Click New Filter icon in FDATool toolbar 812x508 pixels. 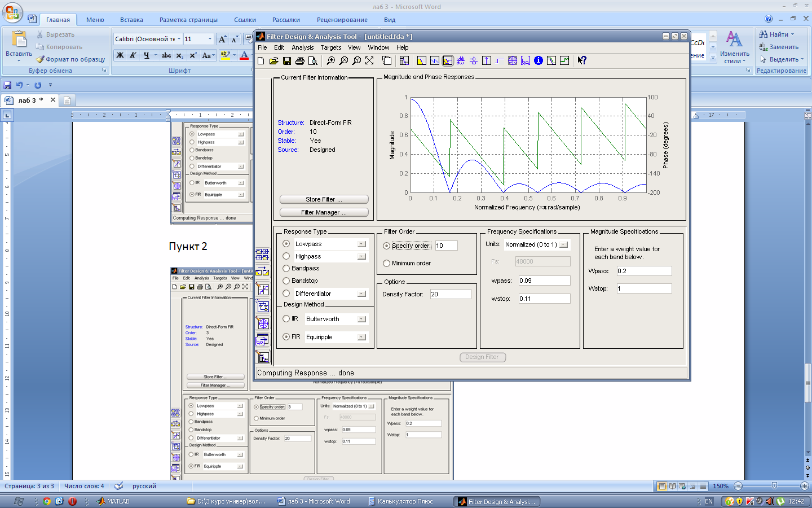click(x=261, y=60)
